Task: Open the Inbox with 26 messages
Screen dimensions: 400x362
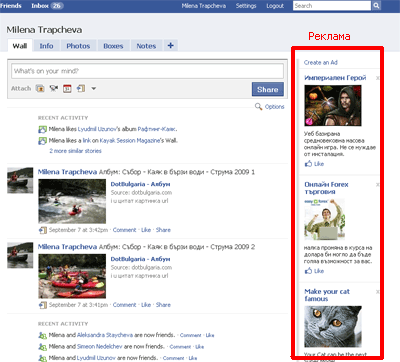Action: (x=47, y=6)
